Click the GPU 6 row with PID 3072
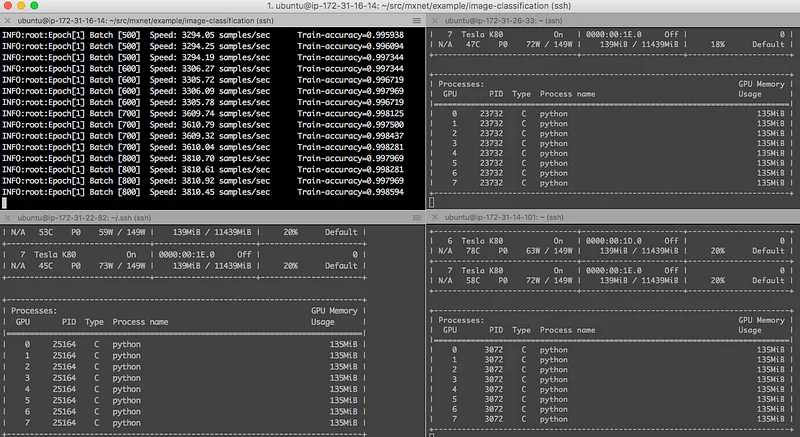Screen dimensions: 800x437 click(x=611, y=409)
